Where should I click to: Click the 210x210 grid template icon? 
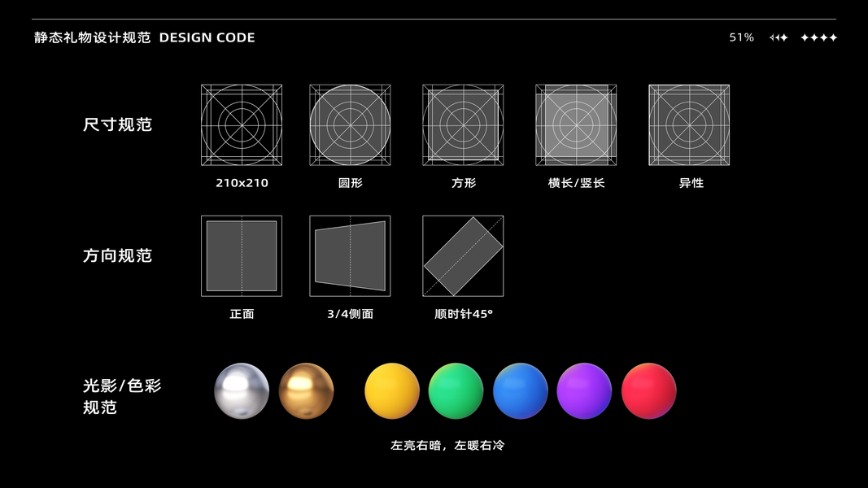[242, 125]
